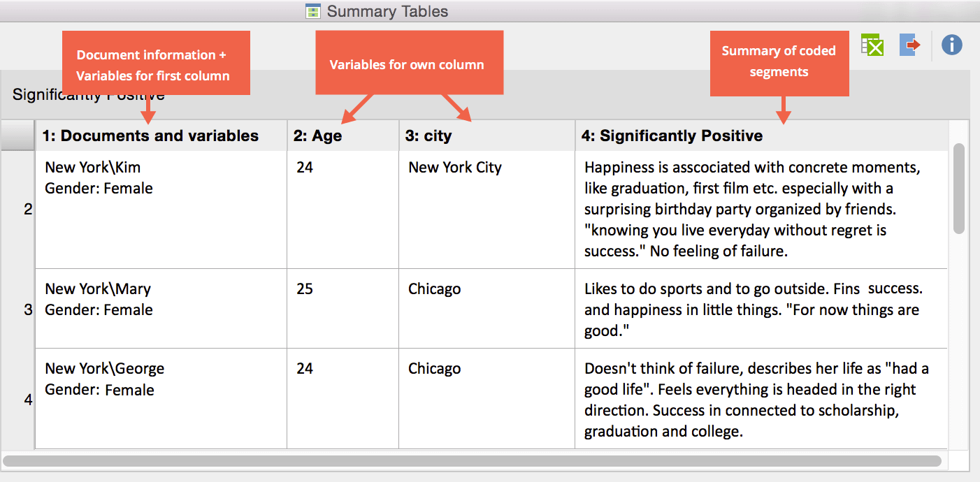Click the '3: city' column header
The image size is (980, 482).
(427, 135)
